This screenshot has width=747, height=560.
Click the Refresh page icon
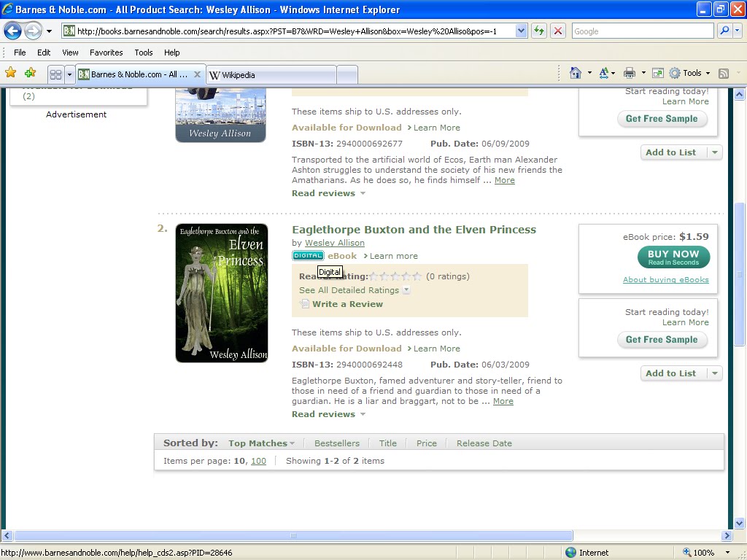click(x=539, y=31)
